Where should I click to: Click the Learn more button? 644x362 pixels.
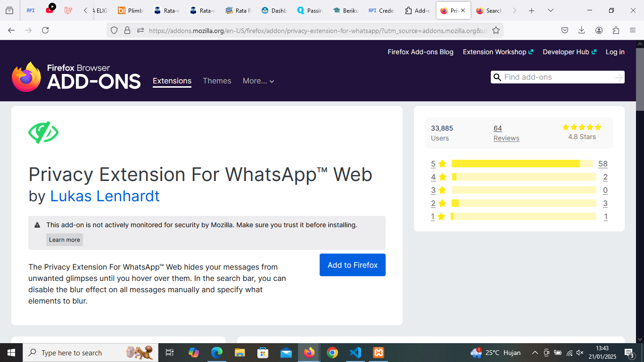[65, 239]
